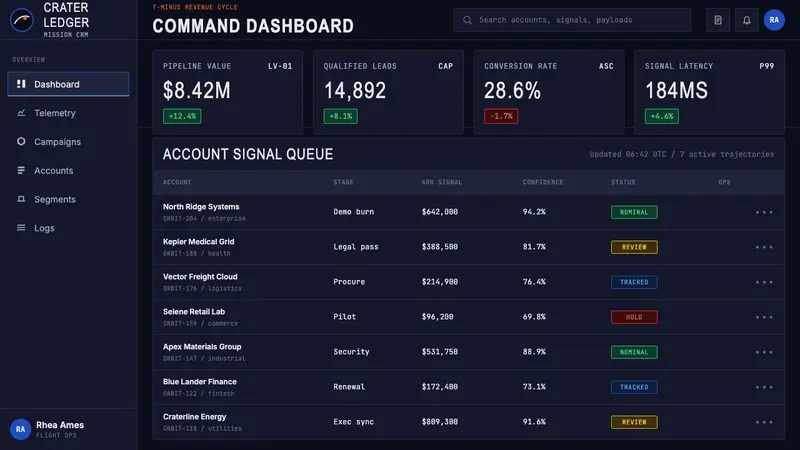Click REVIEW status badge for Kepler Medical Grid

[x=634, y=247]
